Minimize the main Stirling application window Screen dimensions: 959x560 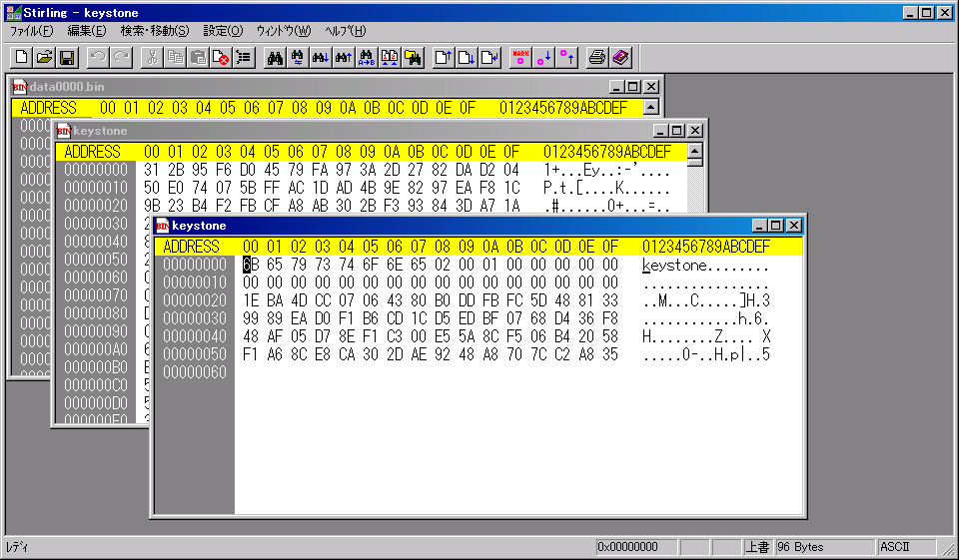click(910, 12)
